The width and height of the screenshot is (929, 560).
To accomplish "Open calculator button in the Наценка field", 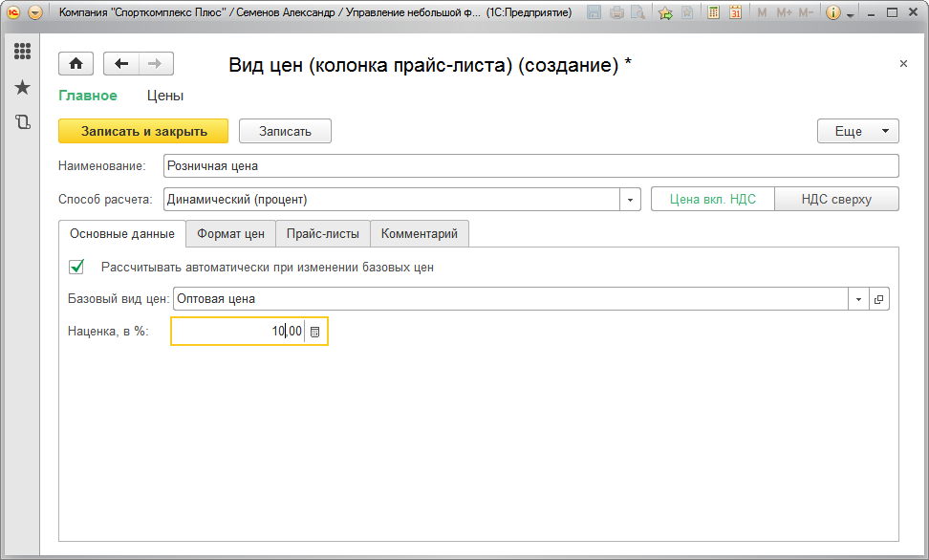I will (x=315, y=331).
